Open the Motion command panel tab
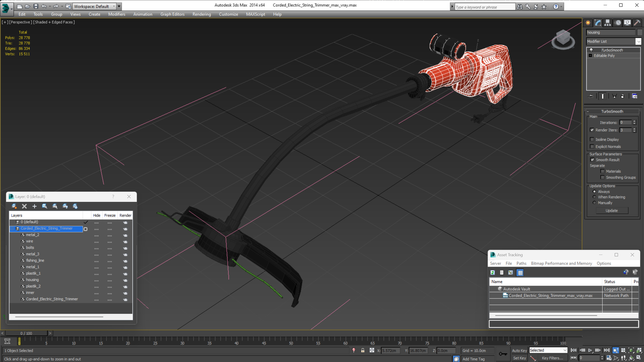Viewport: 644px width, 362px height. (x=618, y=23)
